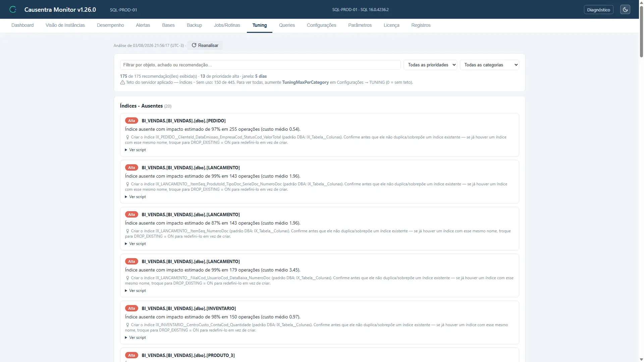Click the Índices - Ausentes section heading
This screenshot has height=362, width=644.
point(141,106)
